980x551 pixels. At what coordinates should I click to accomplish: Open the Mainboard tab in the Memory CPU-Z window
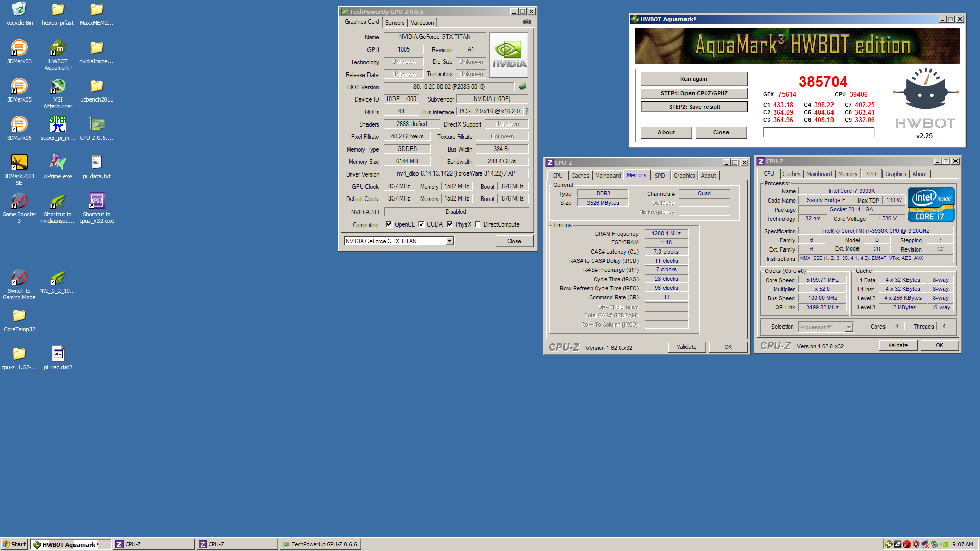[608, 176]
